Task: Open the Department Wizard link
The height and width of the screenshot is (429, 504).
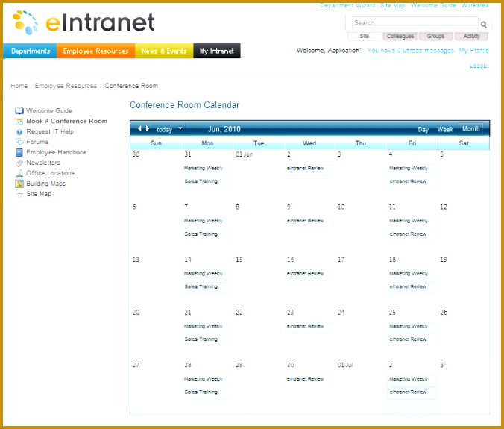Action: pyautogui.click(x=347, y=5)
